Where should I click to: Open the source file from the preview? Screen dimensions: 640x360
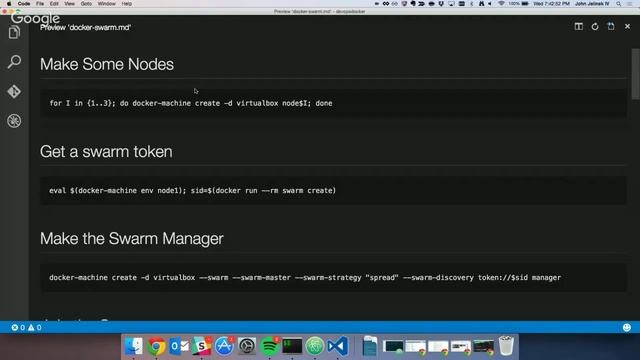pos(611,26)
